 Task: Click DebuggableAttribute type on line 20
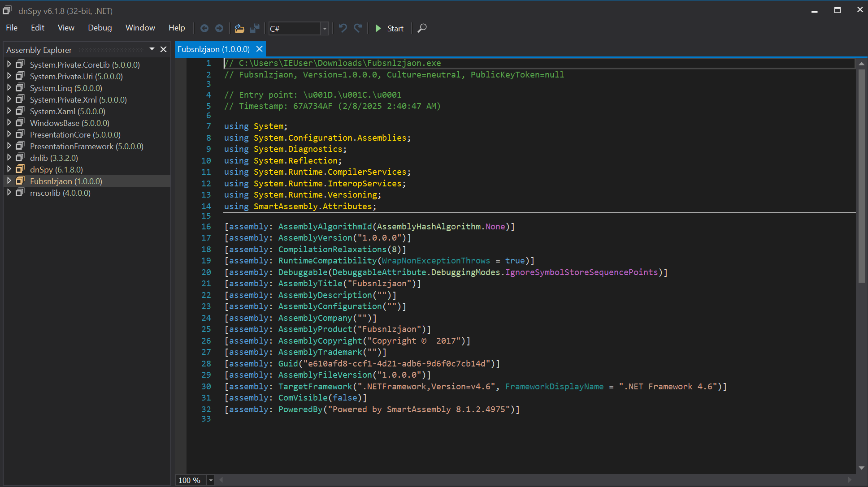[379, 272]
